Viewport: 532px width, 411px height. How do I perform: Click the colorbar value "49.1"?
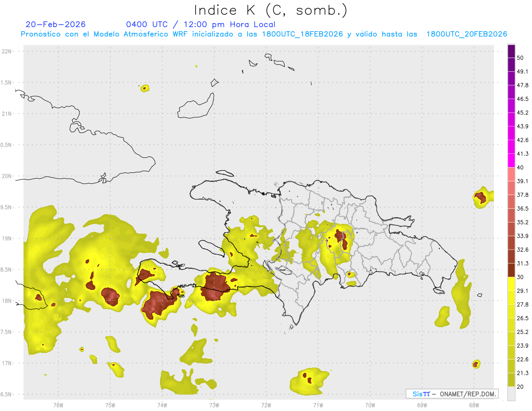[x=523, y=71]
